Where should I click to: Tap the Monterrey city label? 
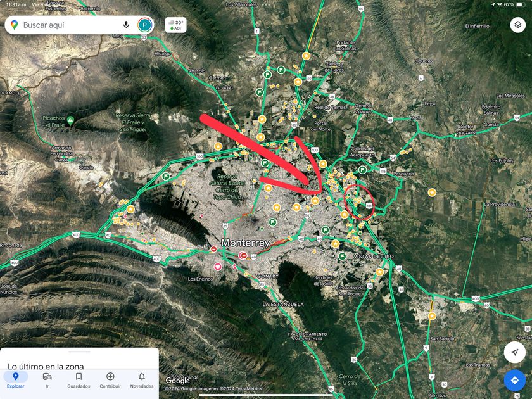point(245,243)
